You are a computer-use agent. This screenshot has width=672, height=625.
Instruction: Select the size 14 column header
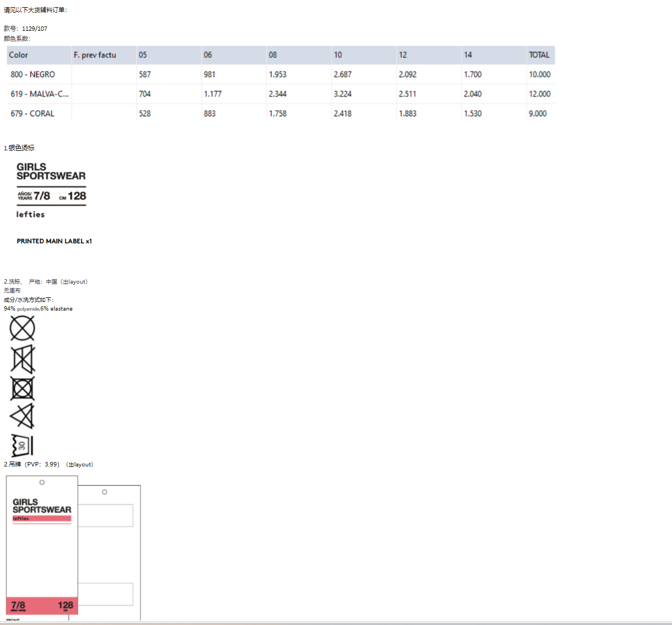[468, 55]
